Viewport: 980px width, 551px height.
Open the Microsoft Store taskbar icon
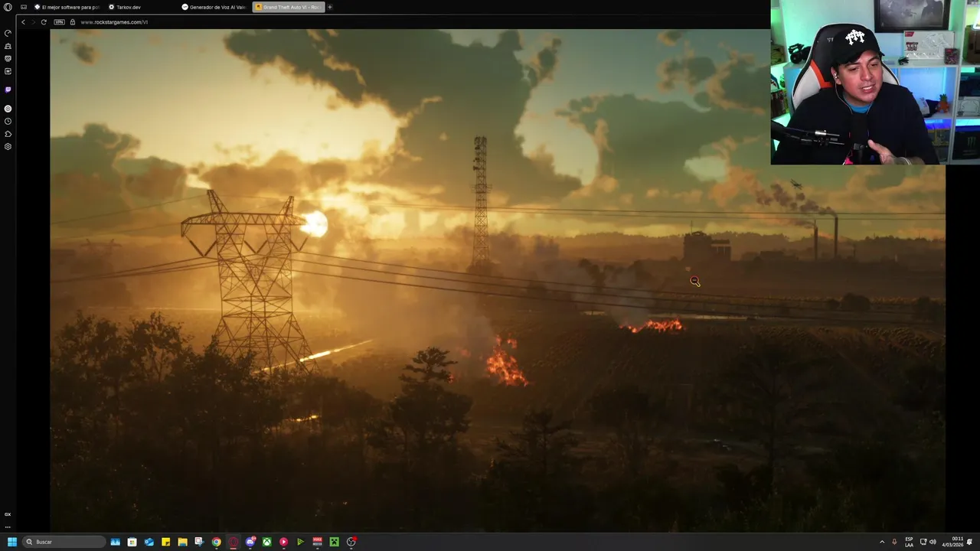[x=132, y=542]
